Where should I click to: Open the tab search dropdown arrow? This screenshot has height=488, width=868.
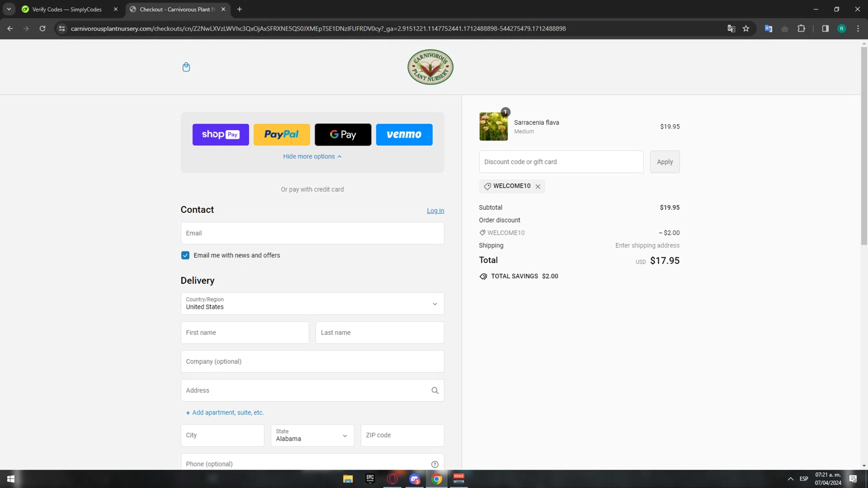point(9,9)
